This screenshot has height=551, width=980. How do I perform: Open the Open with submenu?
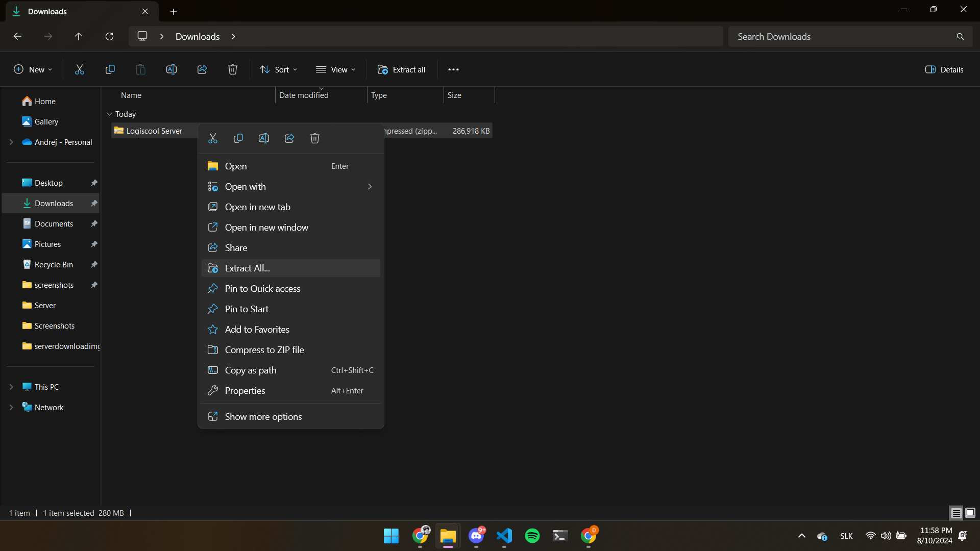coord(291,186)
